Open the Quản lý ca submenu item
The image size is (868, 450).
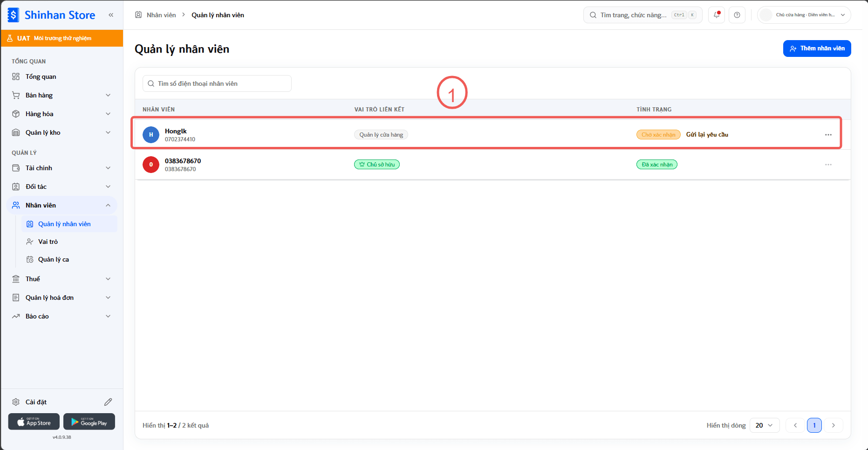click(x=69, y=259)
